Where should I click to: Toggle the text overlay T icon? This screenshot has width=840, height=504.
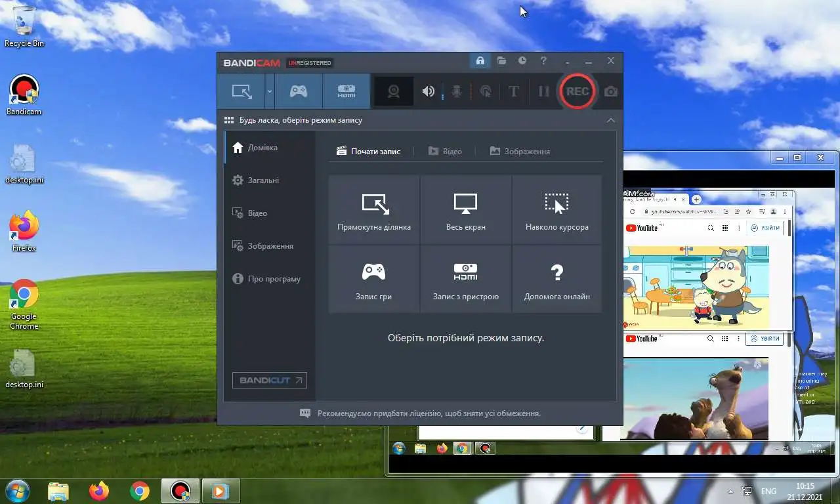pyautogui.click(x=514, y=91)
